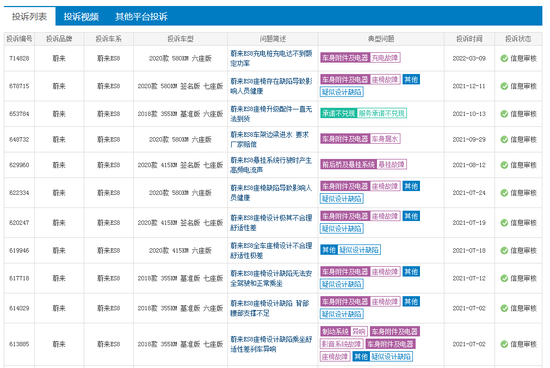This screenshot has height=368, width=550.
Task: Select the 投诉列表 tab
Action: tap(29, 16)
